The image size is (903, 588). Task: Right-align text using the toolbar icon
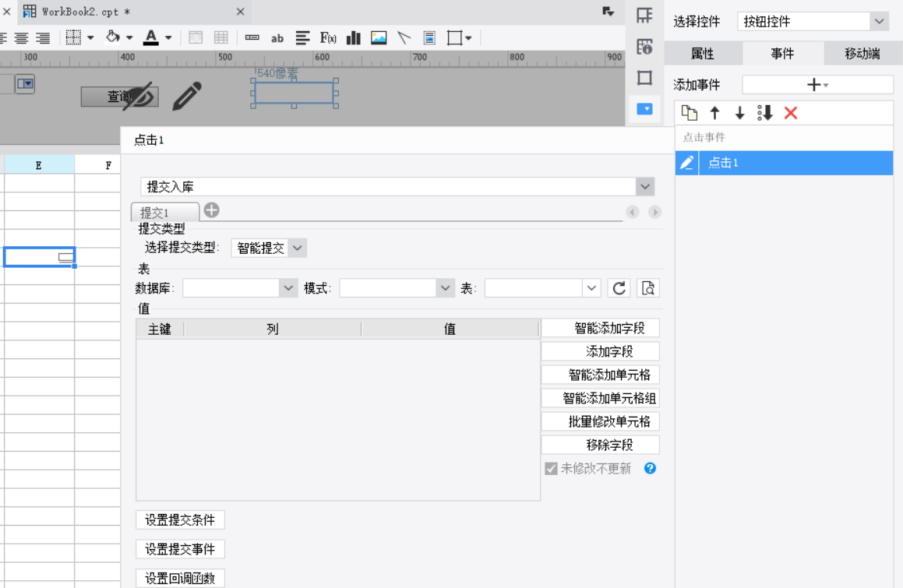[x=43, y=38]
